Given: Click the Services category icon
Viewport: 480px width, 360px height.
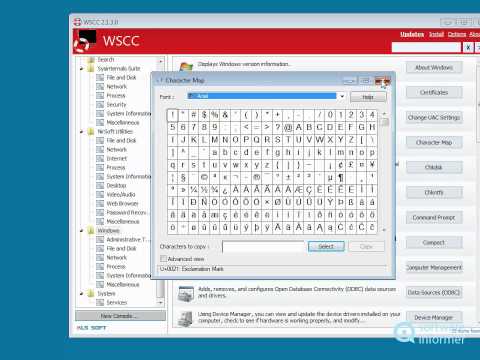Looking at the screenshot, I should (x=100, y=303).
